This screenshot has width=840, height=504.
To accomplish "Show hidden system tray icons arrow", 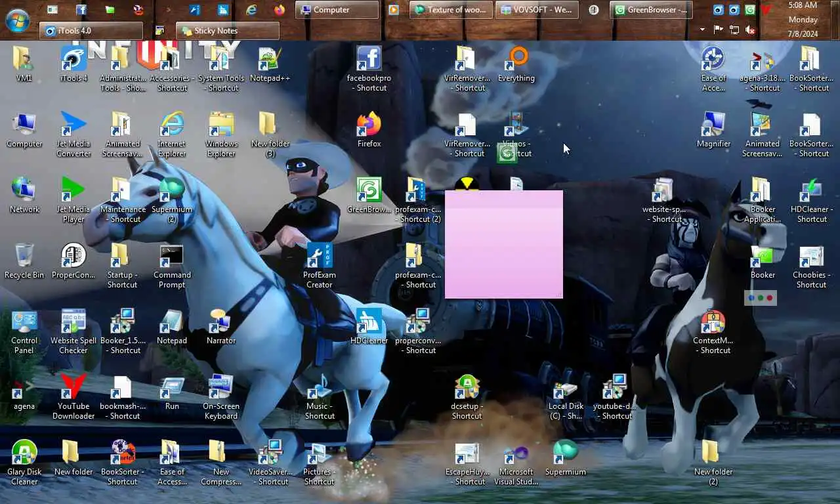I will (x=702, y=30).
